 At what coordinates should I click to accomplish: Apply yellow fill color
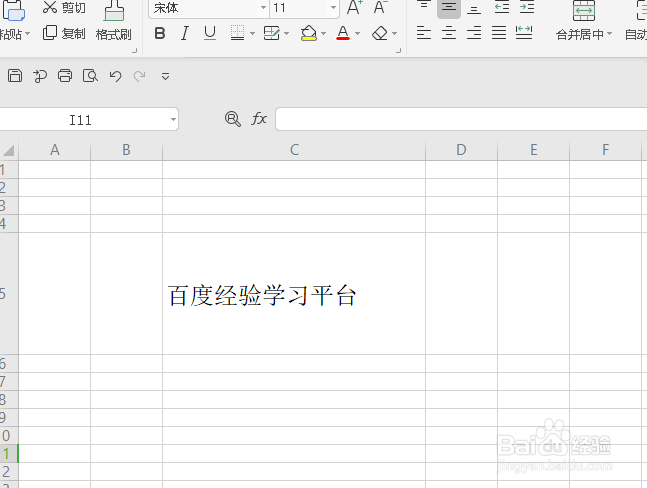[309, 33]
